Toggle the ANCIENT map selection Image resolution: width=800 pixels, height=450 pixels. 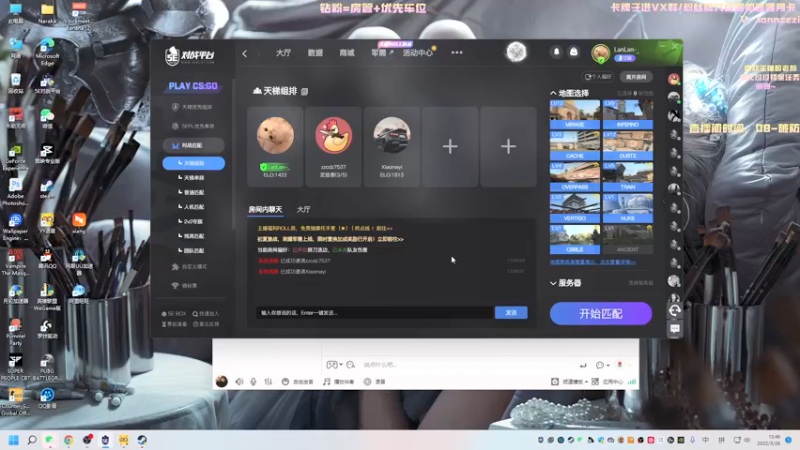(x=628, y=239)
